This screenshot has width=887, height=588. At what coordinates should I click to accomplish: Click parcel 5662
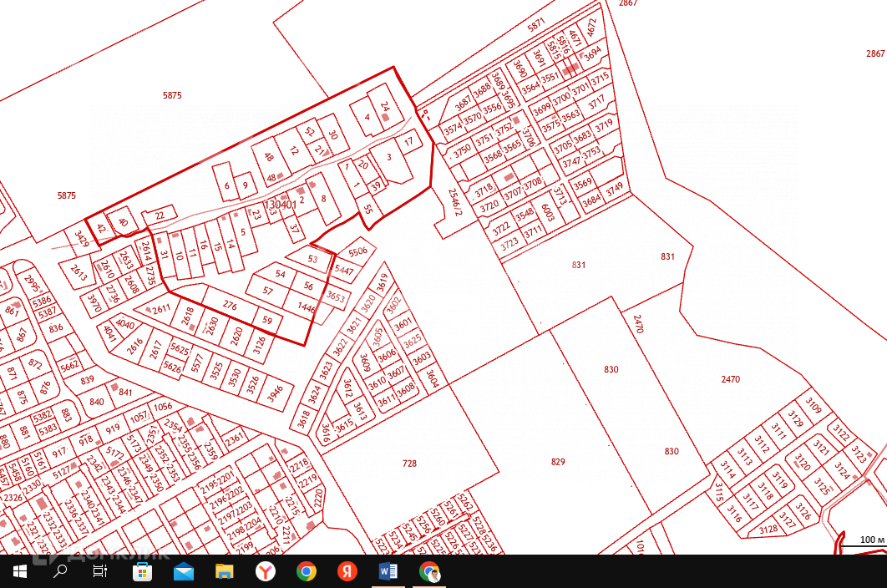70,366
